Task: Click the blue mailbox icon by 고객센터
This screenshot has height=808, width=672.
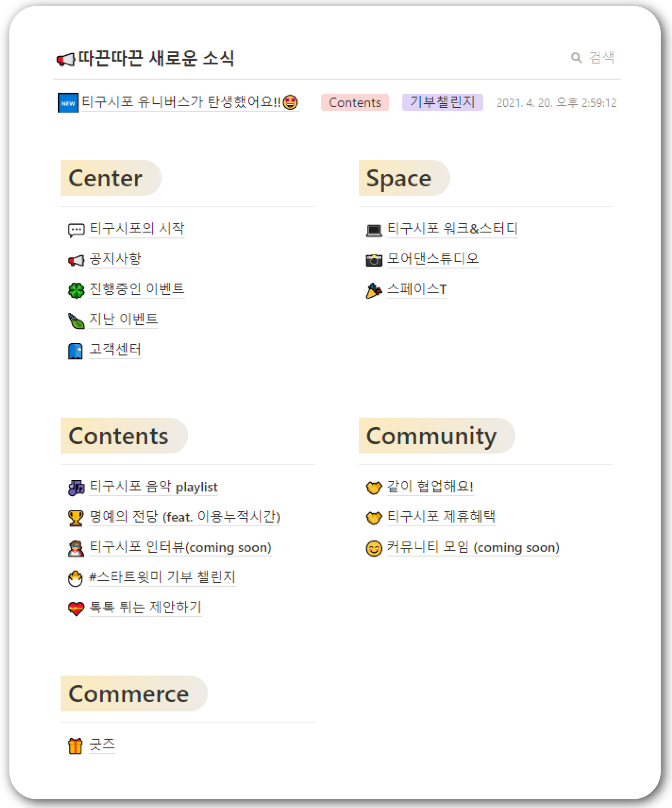Action: (75, 351)
